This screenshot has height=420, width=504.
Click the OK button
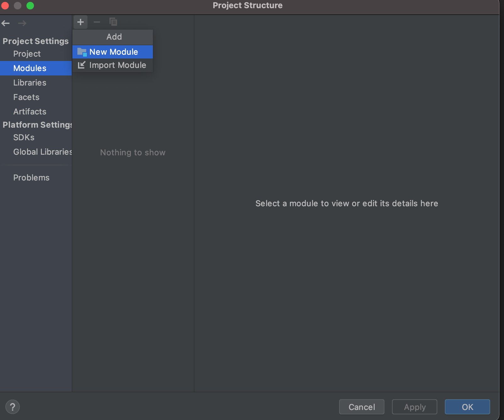coord(468,407)
